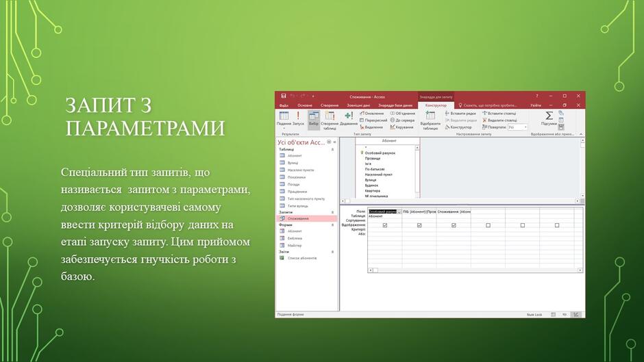Viewport: 644px width, 362px height.
Task: Select Тип населеного пункту table
Action: pyautogui.click(x=306, y=198)
